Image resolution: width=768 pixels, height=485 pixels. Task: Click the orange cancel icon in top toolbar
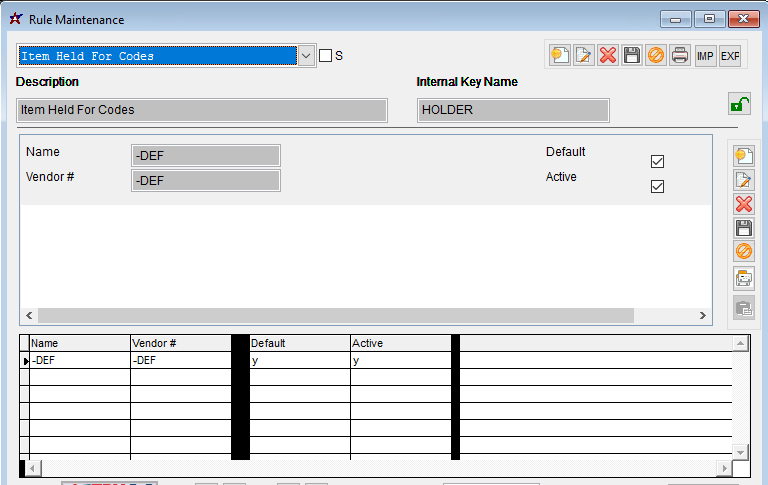coord(656,56)
